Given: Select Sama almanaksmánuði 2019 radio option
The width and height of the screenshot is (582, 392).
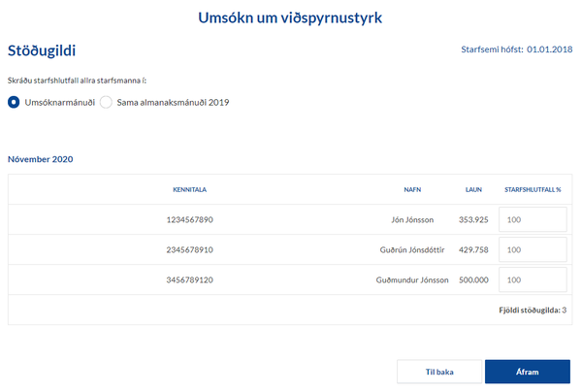Looking at the screenshot, I should pyautogui.click(x=107, y=102).
